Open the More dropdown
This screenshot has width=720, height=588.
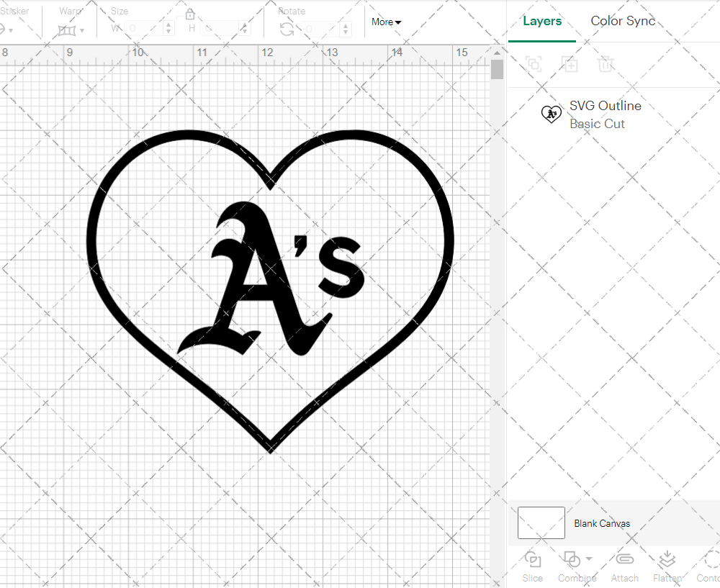[x=386, y=22]
